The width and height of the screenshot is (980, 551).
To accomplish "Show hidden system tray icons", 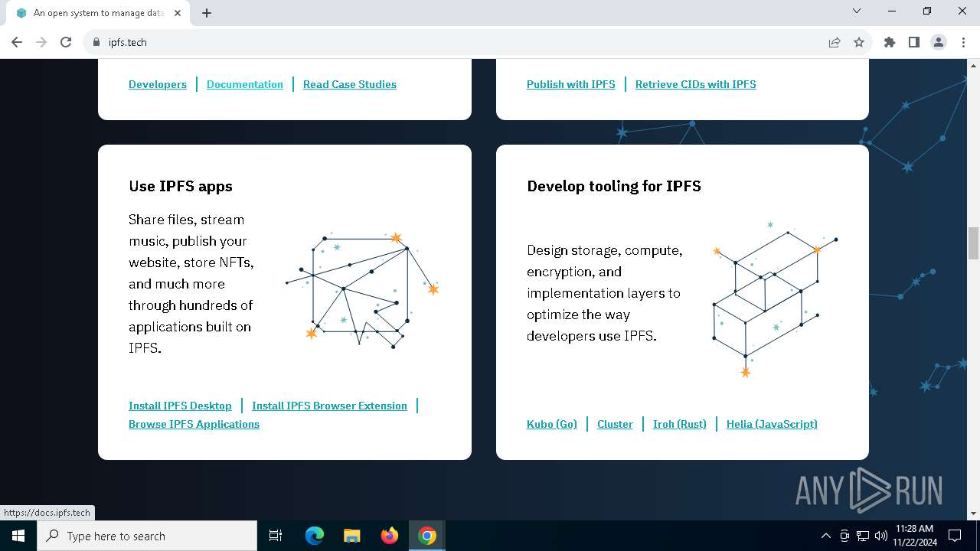I will [x=825, y=536].
